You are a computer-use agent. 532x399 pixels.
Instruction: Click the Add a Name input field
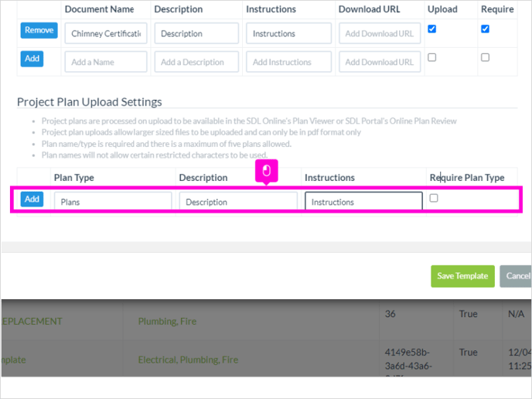pos(106,62)
